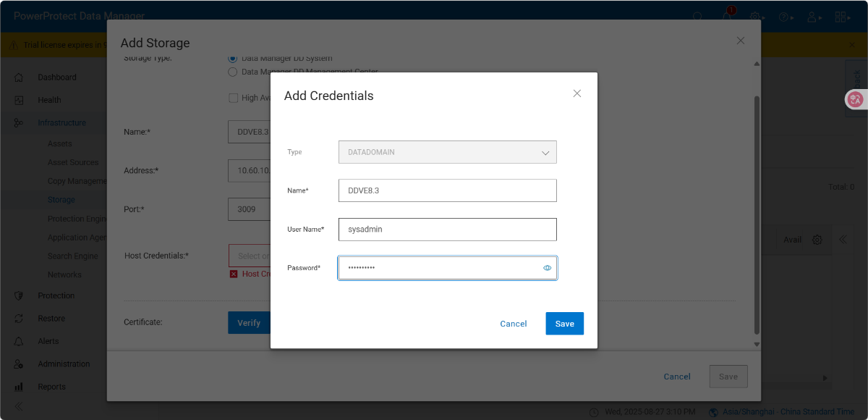868x420 pixels.
Task: Open the Health monitor icon
Action: point(19,100)
